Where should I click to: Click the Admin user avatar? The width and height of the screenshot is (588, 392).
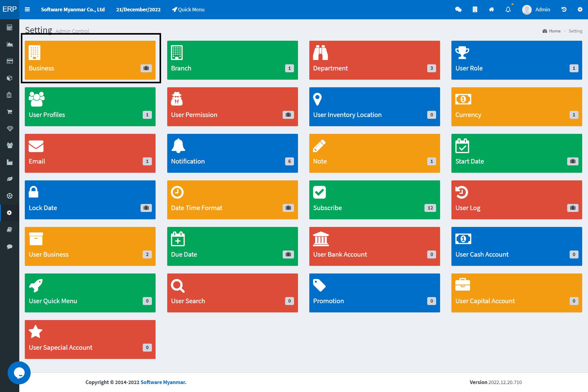[527, 9]
